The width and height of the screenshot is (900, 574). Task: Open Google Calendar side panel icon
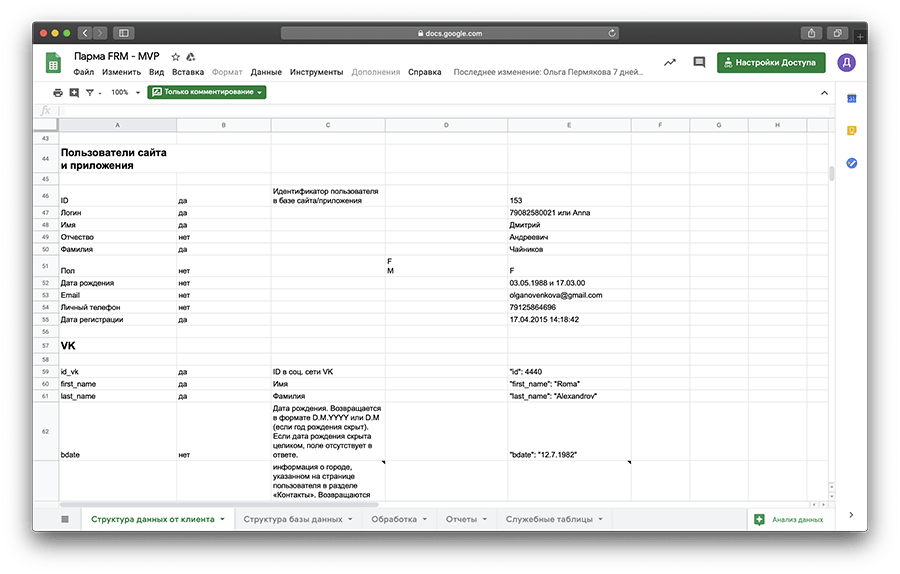[851, 98]
